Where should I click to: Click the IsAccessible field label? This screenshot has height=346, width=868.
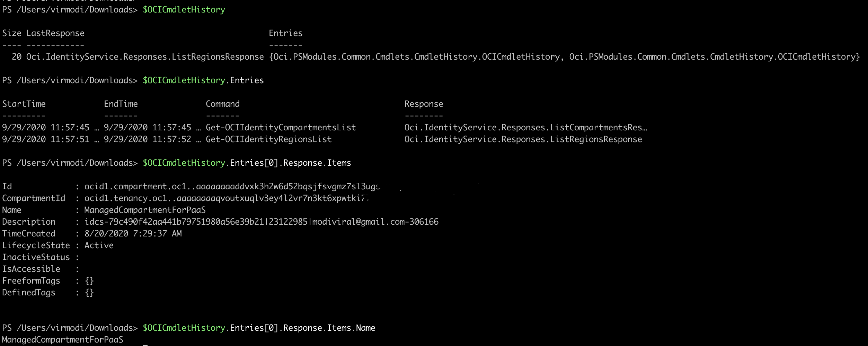31,269
